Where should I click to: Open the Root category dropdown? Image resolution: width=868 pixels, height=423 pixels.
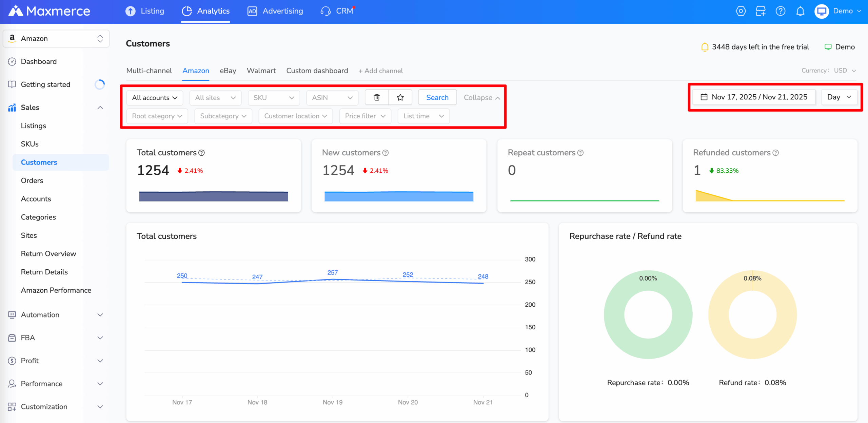(157, 116)
